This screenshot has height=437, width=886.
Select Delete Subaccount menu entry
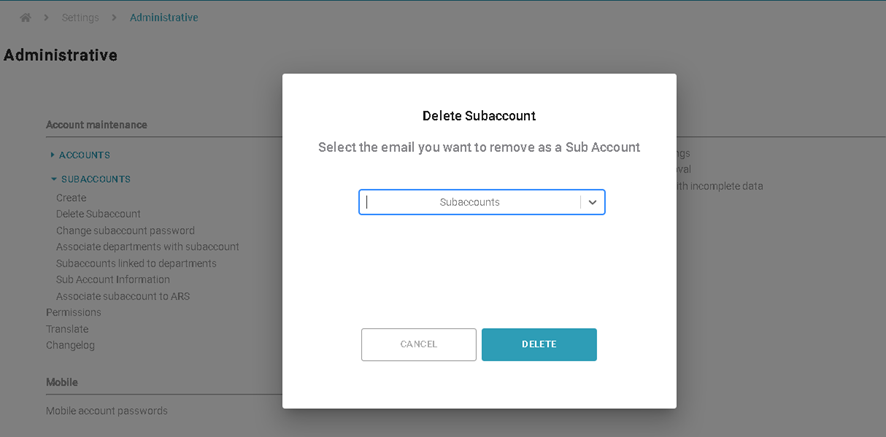pyautogui.click(x=98, y=214)
